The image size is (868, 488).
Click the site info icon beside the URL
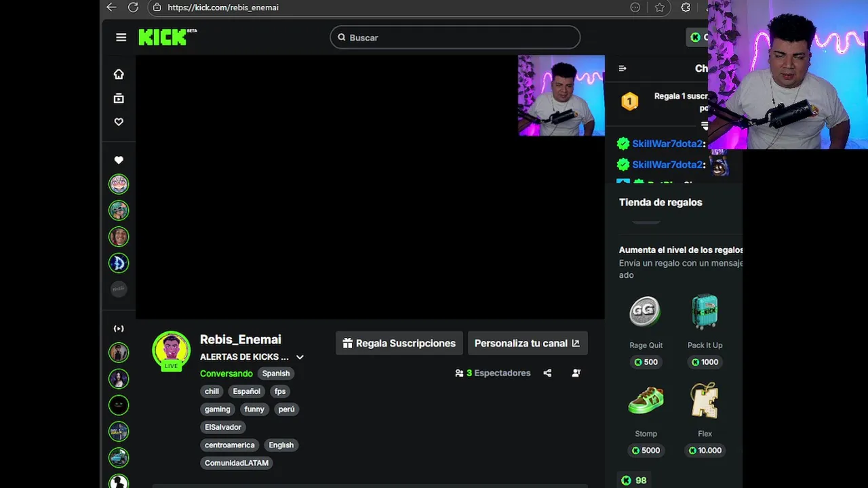(x=157, y=7)
